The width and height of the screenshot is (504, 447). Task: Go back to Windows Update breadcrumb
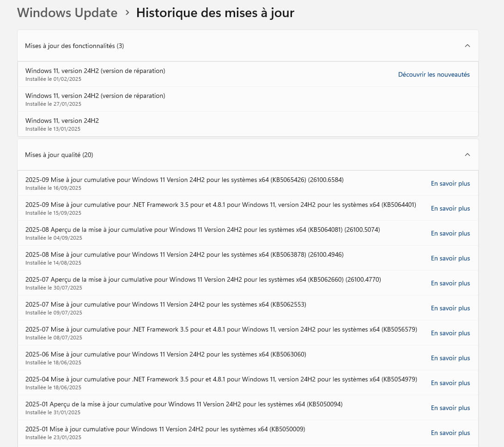tap(67, 13)
